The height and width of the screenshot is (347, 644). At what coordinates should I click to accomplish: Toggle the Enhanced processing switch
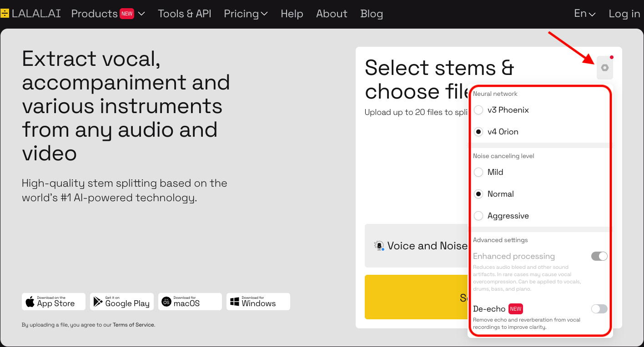pyautogui.click(x=599, y=256)
